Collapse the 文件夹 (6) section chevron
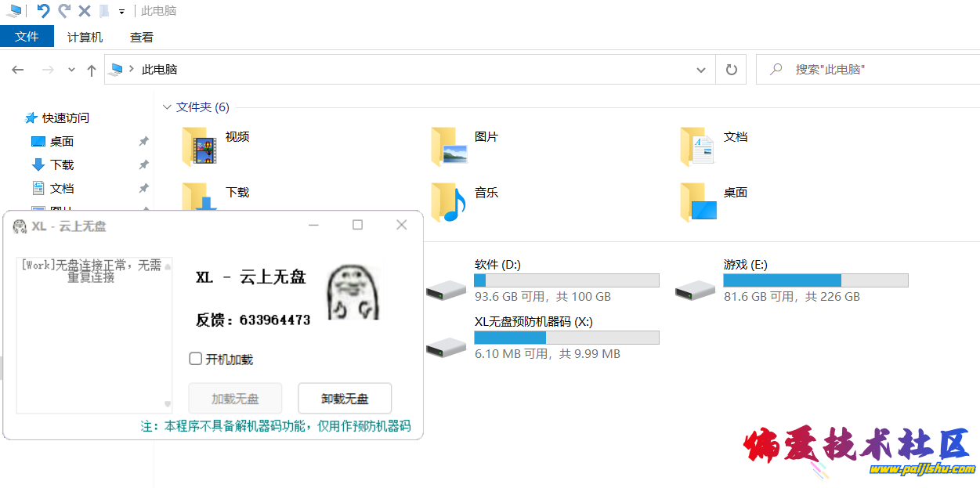Viewport: 980px width, 488px height. [167, 107]
